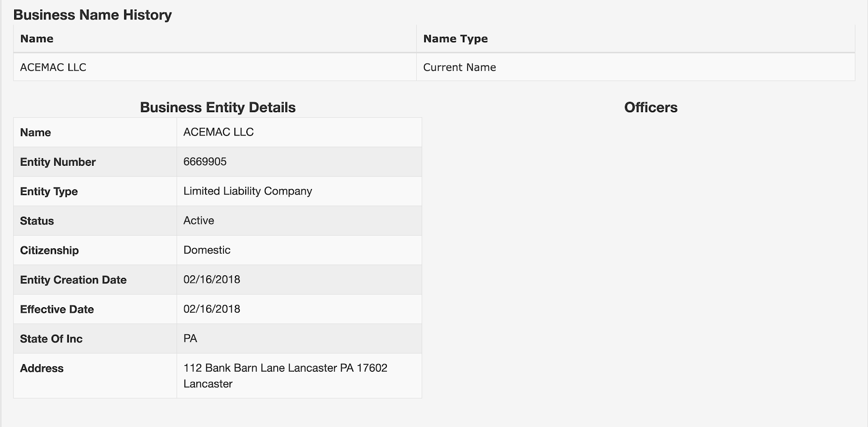Click the Entity Creation Date value
This screenshot has width=868, height=427.
[212, 280]
